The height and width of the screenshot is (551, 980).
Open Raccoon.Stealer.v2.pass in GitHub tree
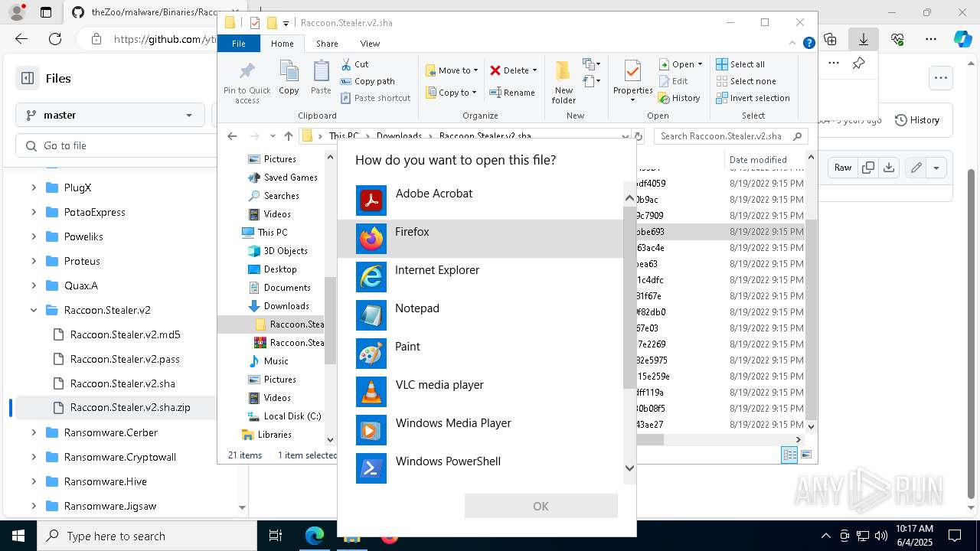click(x=125, y=359)
